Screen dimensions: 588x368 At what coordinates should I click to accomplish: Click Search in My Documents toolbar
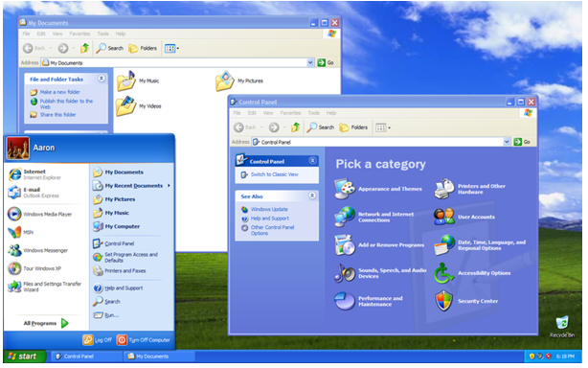(109, 48)
